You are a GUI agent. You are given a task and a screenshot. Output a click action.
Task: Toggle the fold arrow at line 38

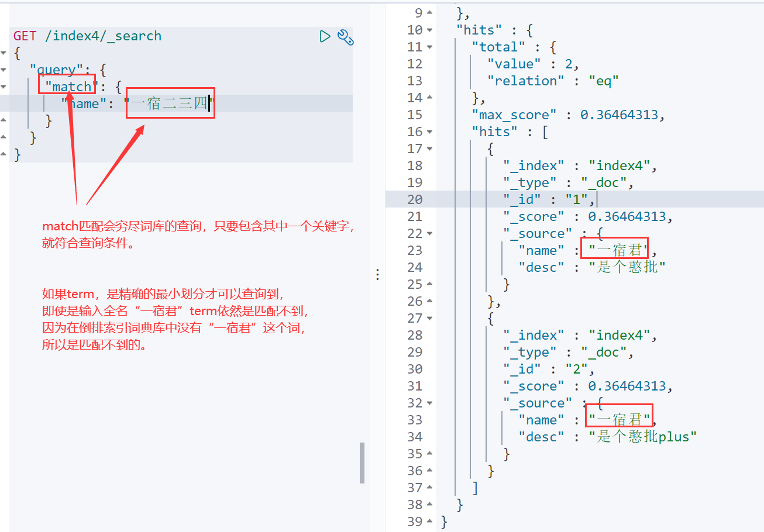tap(430, 505)
